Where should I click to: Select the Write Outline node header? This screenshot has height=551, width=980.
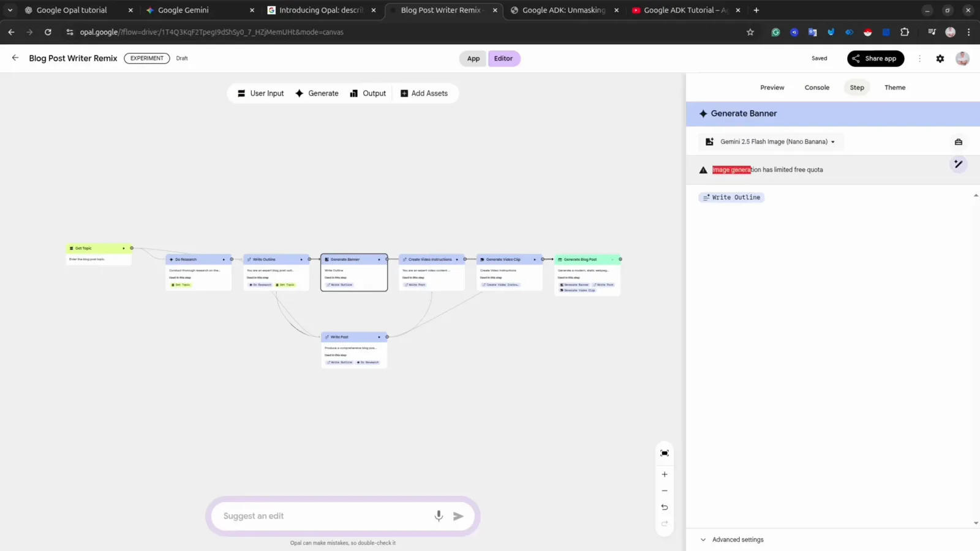point(276,260)
